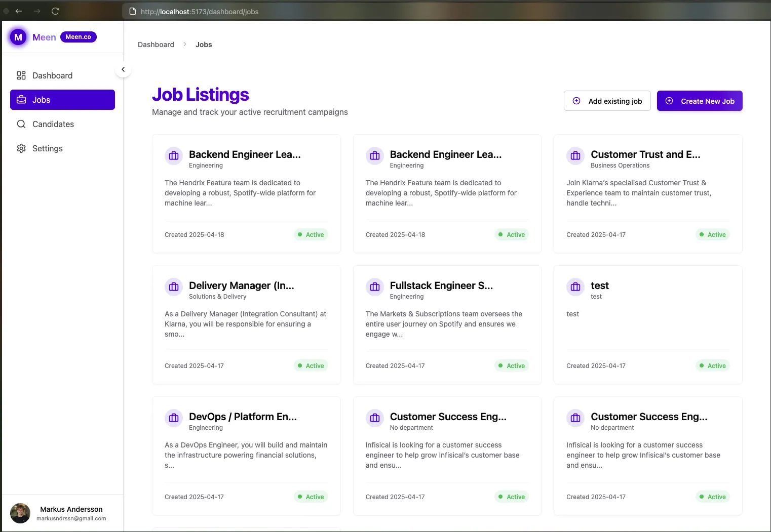Click Markus Andersson's profile avatar
The width and height of the screenshot is (771, 532).
click(20, 513)
